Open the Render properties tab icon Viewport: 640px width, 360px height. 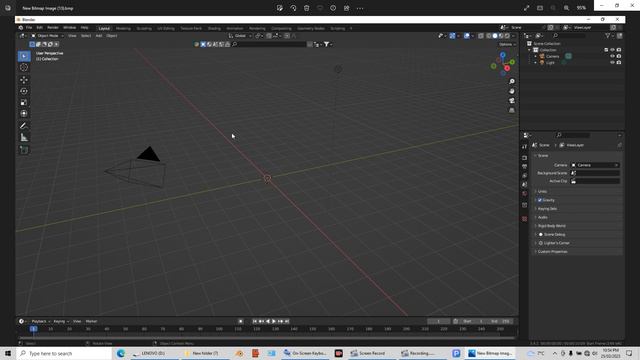pos(524,158)
